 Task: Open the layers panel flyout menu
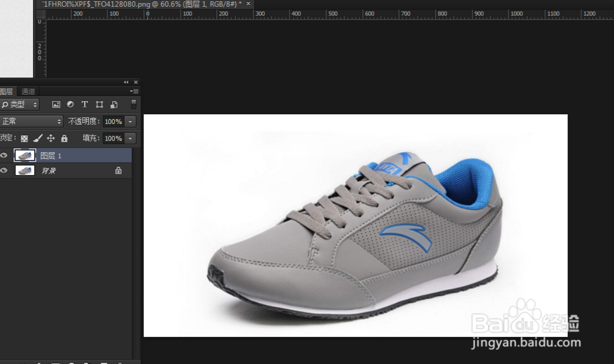tap(134, 91)
